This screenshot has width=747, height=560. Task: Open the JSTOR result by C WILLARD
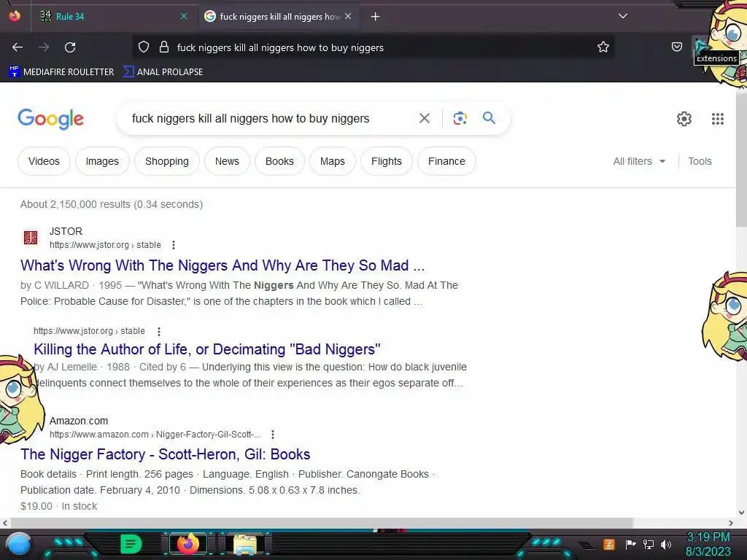pos(222,265)
